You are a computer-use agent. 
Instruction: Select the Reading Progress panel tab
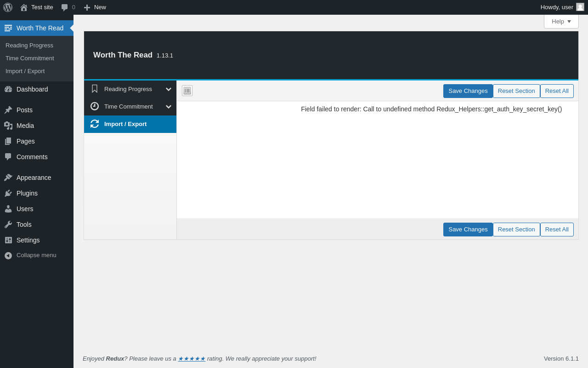(130, 89)
